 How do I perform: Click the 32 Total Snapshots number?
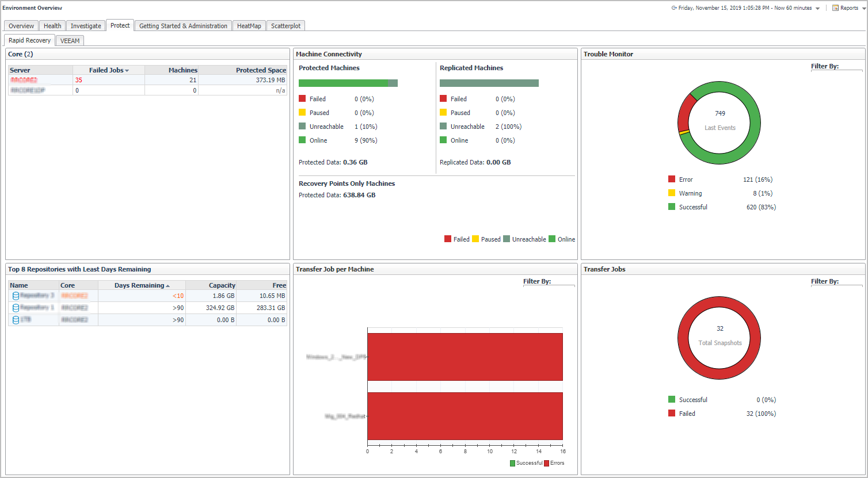[x=719, y=328]
